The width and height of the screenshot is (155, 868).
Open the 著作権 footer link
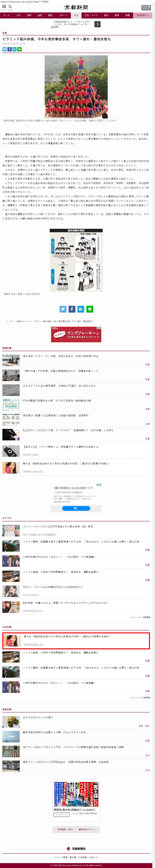pos(73,857)
